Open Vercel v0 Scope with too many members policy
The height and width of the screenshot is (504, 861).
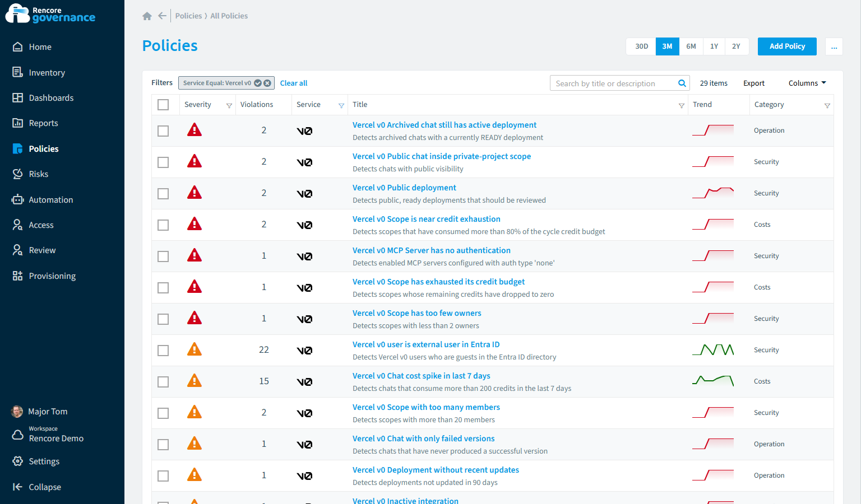tap(426, 407)
